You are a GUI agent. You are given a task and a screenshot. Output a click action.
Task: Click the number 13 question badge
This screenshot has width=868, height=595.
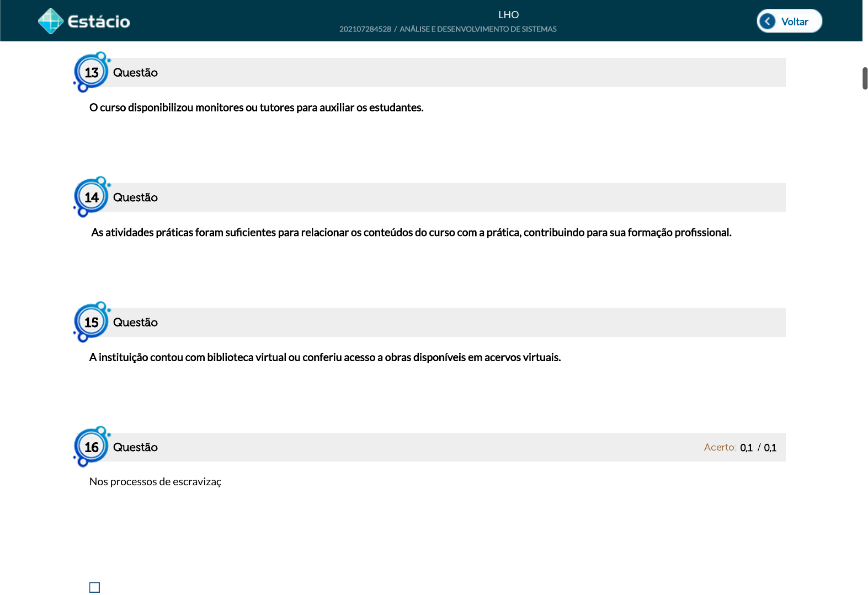[92, 72]
